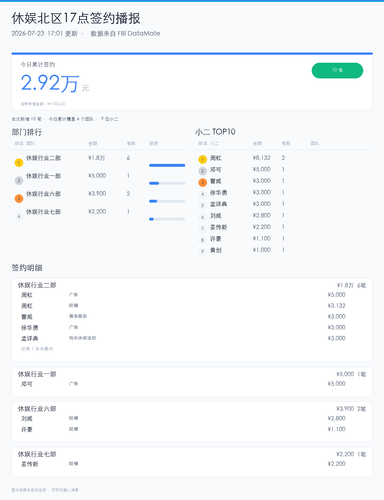Image resolution: width=384 pixels, height=500 pixels.
Task: Select the gold rank 1 badge in 小二 TOP10
Action: (202, 159)
